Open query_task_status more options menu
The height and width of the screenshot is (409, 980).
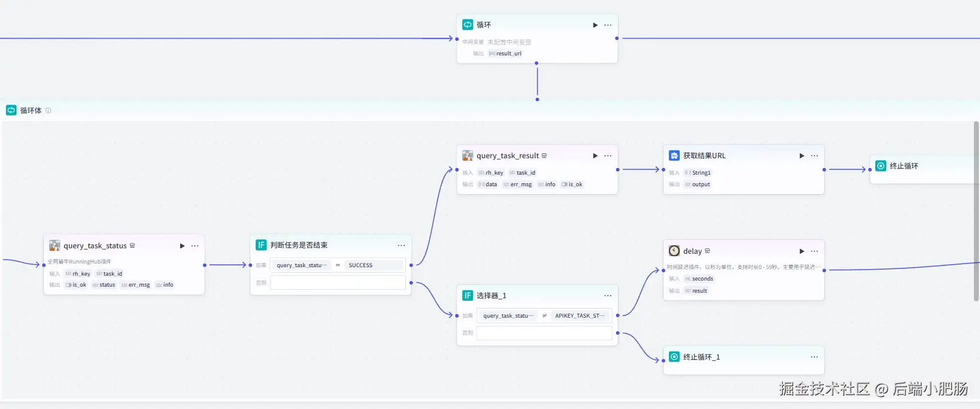tap(195, 246)
